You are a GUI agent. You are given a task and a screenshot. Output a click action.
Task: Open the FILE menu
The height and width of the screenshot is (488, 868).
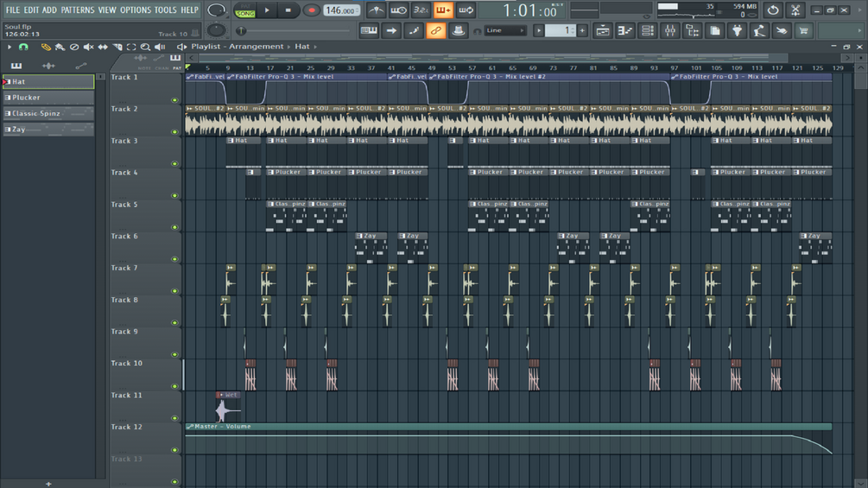[13, 10]
